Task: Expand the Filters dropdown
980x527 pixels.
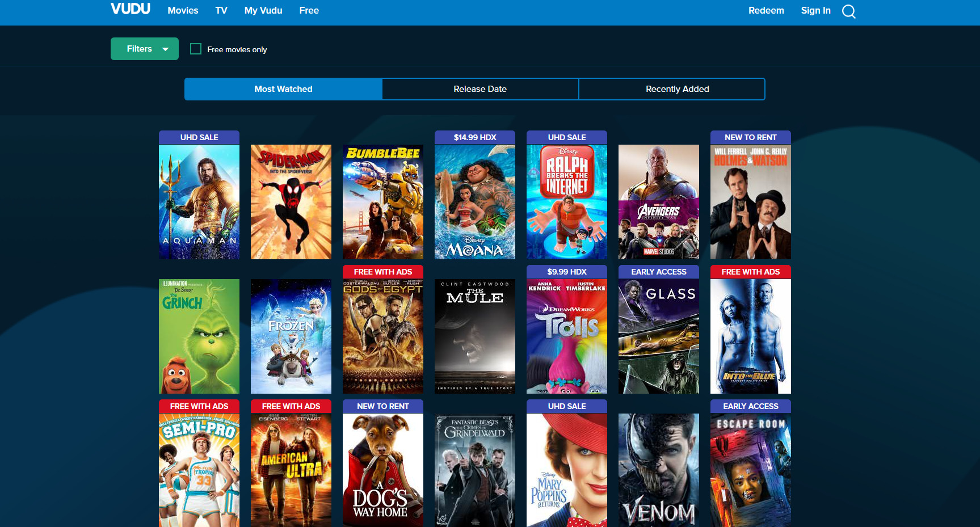Action: point(144,49)
